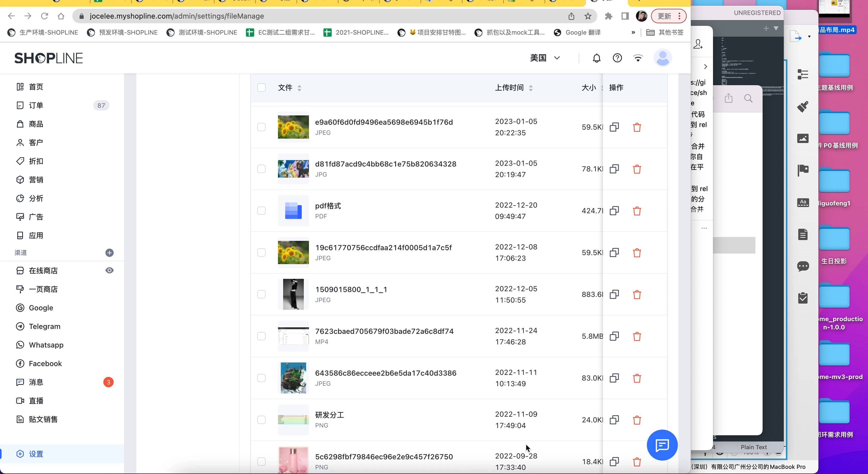Add a new channel with plus icon
868x474 pixels.
[109, 253]
